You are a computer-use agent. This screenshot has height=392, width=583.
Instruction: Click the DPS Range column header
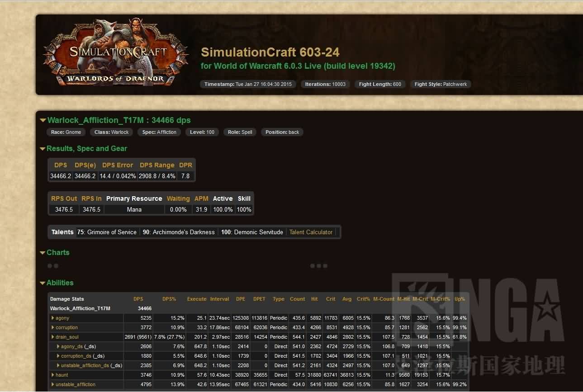coord(157,165)
